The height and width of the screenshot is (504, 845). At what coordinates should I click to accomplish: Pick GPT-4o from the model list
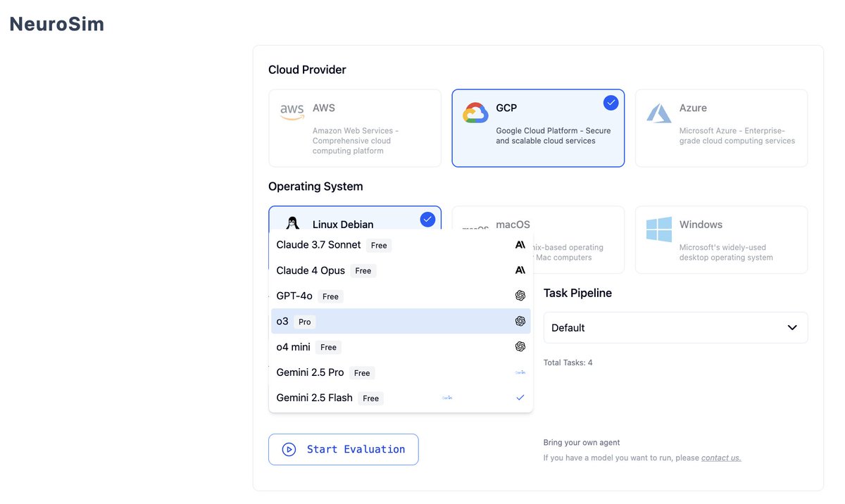click(401, 296)
